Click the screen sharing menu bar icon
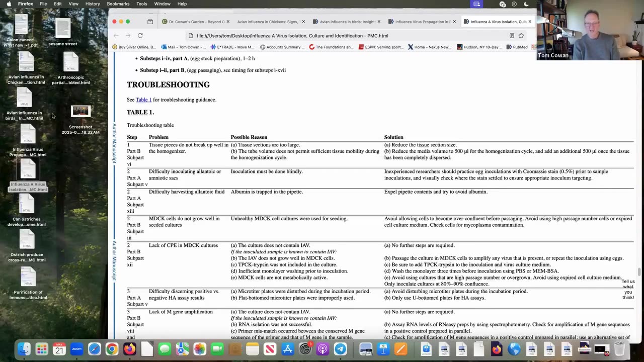This screenshot has width=644, height=362. [476, 4]
